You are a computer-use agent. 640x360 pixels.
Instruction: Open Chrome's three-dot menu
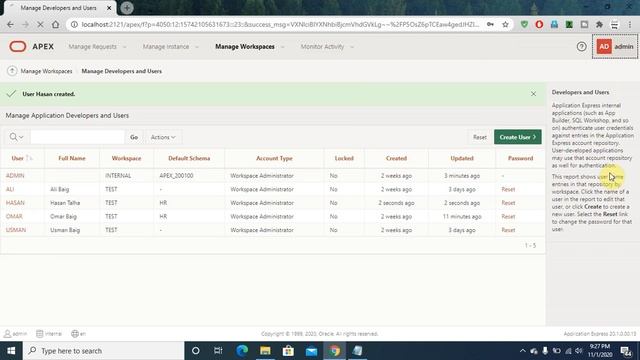630,24
